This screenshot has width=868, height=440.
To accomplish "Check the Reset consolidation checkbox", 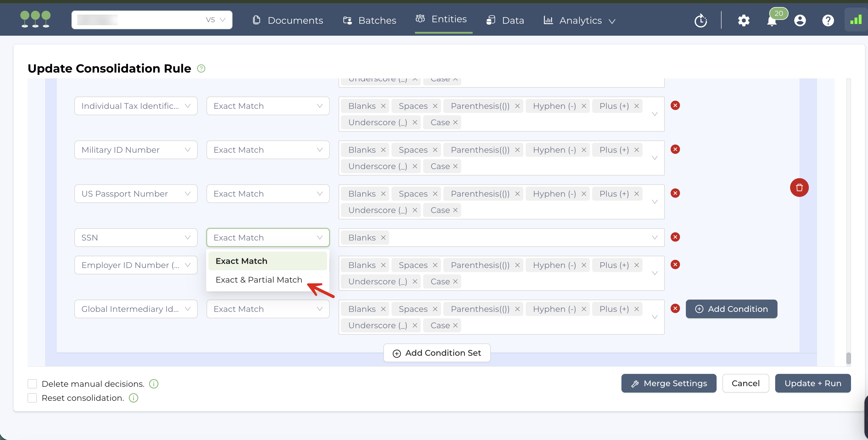I will [32, 398].
